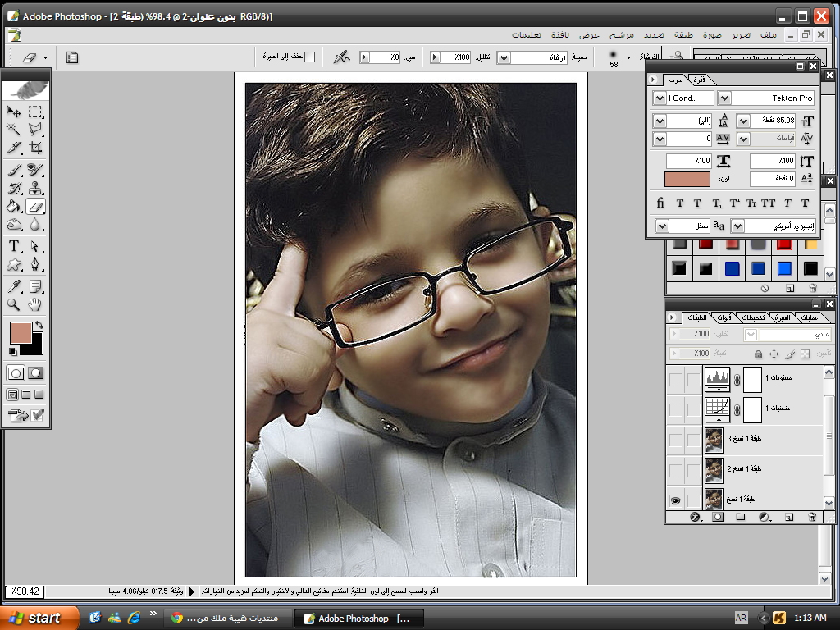Open the tracking value 0 dropdown
The width and height of the screenshot is (840, 630).
click(660, 139)
